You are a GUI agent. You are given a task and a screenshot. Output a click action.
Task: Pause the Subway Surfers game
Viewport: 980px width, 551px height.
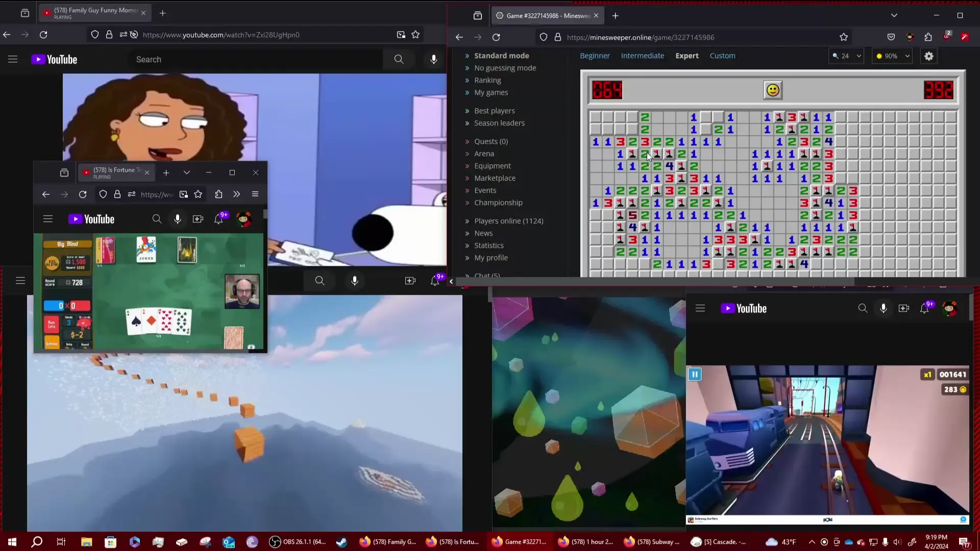(694, 374)
